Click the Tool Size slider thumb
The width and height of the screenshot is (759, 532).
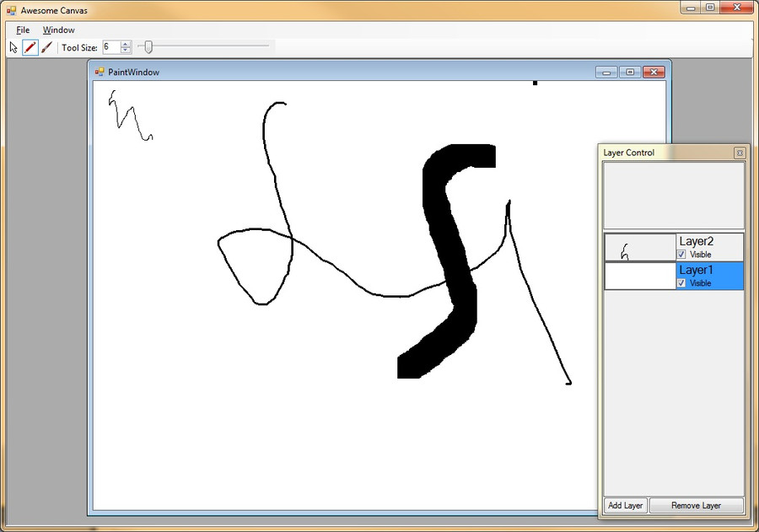coord(148,47)
